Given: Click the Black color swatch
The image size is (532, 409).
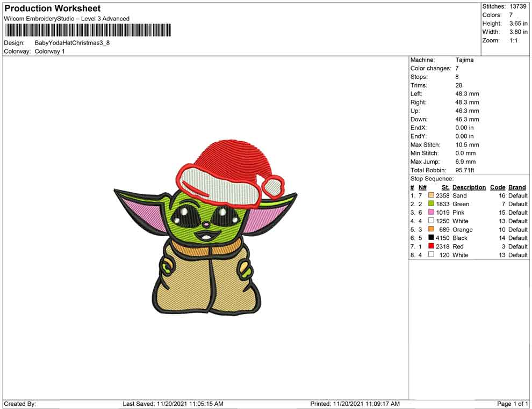Looking at the screenshot, I should click(x=431, y=238).
